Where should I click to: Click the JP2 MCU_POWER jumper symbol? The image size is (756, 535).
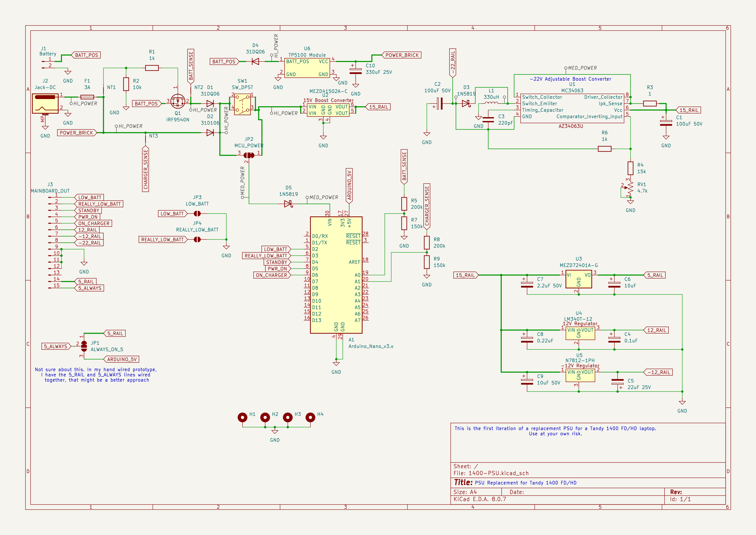click(x=249, y=155)
